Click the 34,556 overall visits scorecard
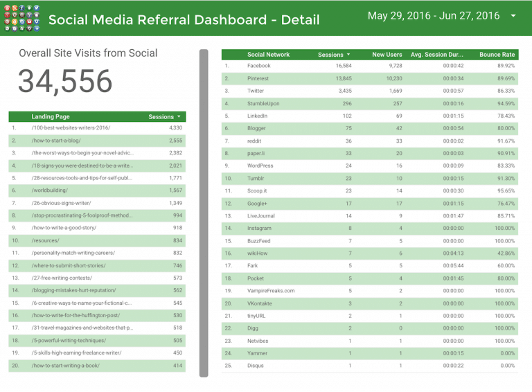The height and width of the screenshot is (392, 532). 65,82
